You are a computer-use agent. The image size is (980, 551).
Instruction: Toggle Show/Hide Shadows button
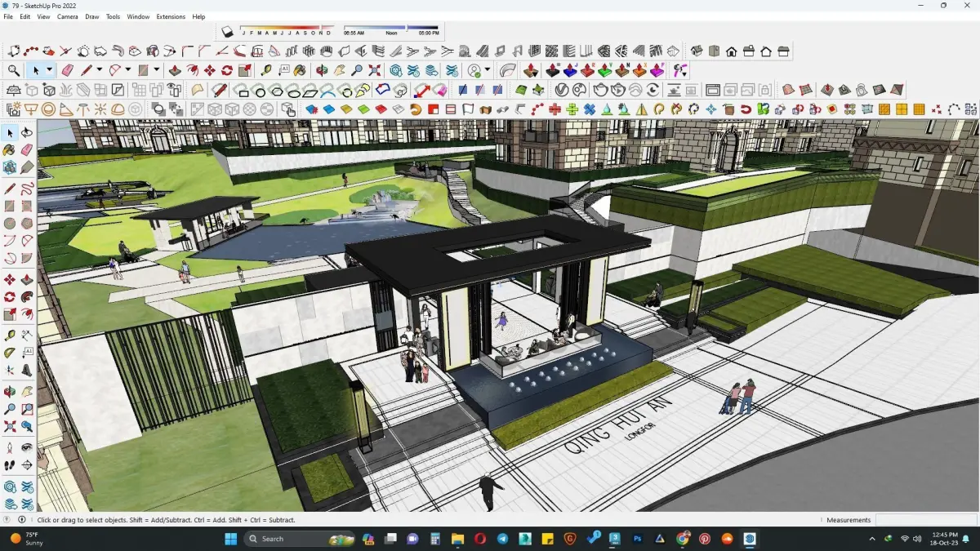tap(228, 32)
